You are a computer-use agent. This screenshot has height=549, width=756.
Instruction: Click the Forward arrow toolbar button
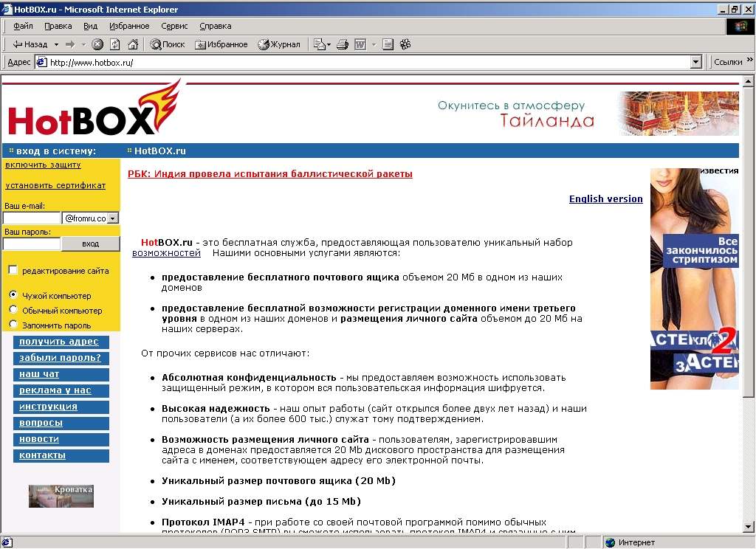pos(70,44)
